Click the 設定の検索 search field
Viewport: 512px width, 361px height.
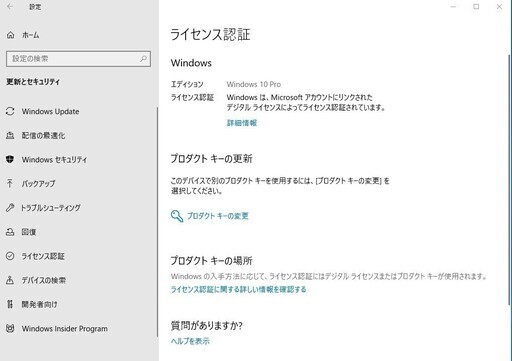pyautogui.click(x=78, y=59)
